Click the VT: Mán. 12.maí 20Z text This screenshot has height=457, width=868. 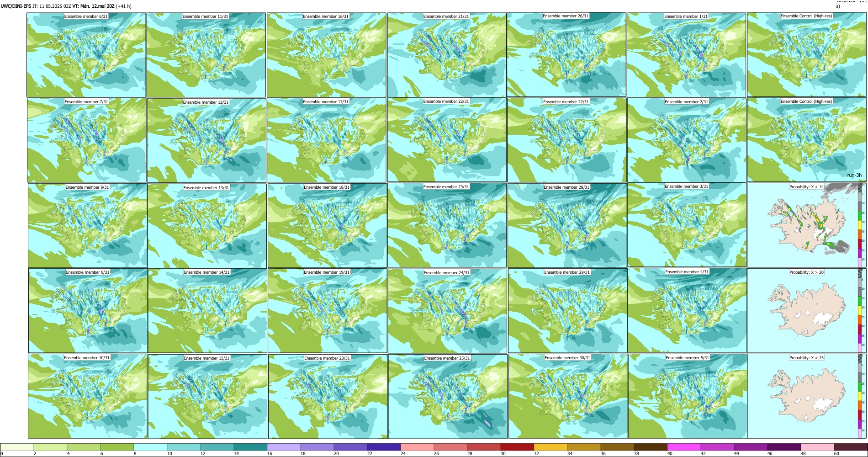(94, 6)
